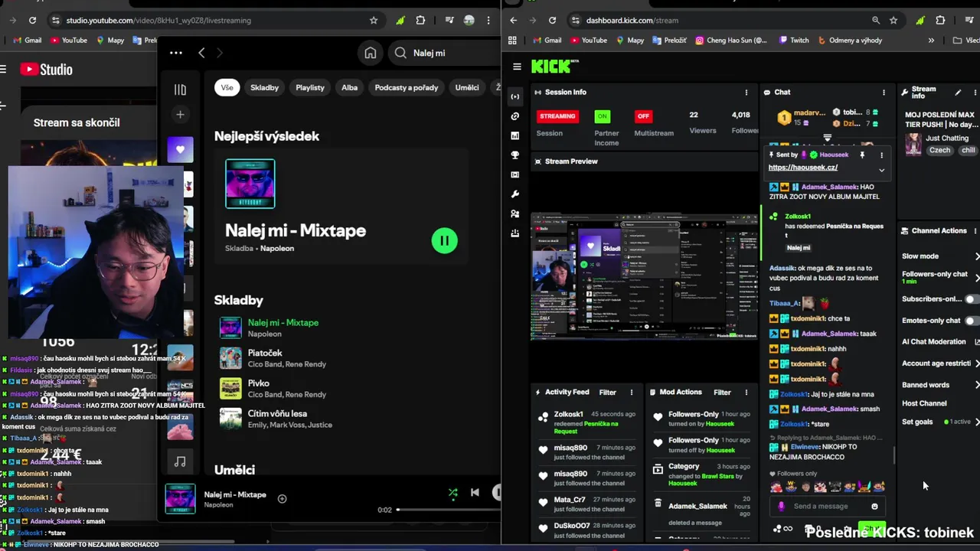980x551 pixels.
Task: Open Kick hamburger menu
Action: pos(517,67)
